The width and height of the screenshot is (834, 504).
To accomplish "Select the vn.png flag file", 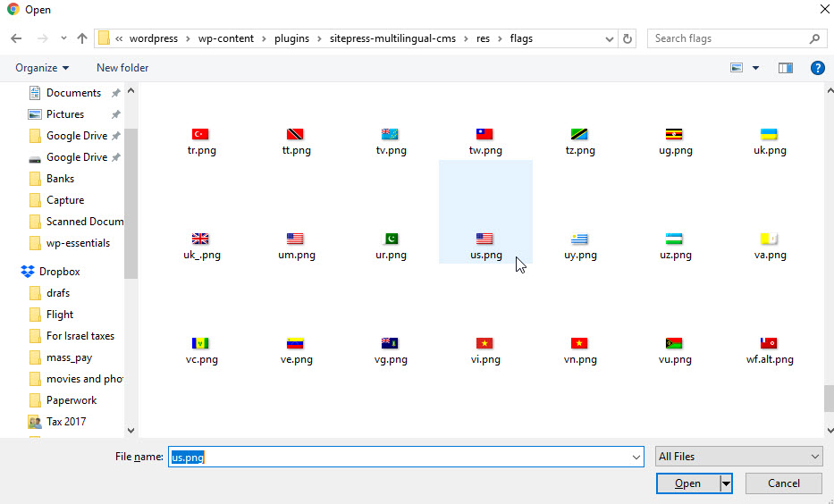I will [x=580, y=351].
